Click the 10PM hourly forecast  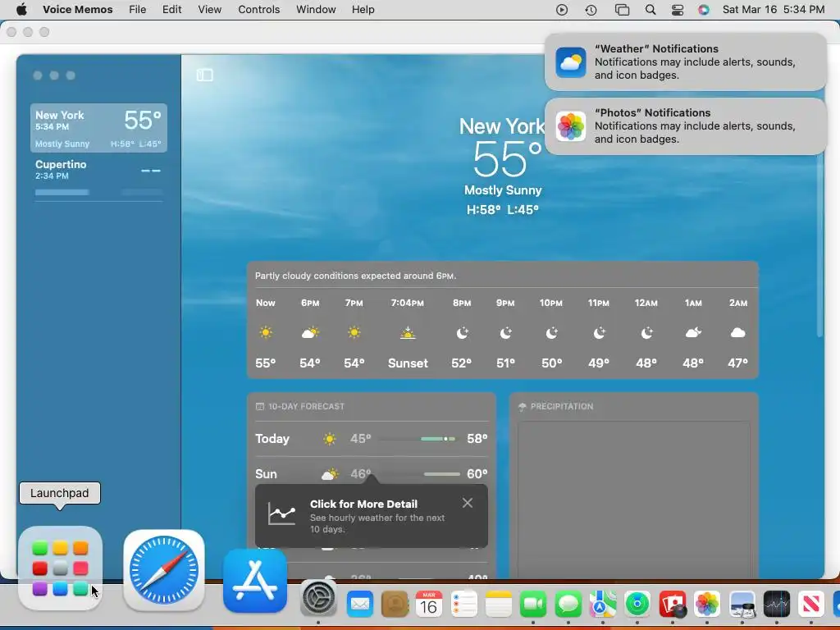(551, 333)
